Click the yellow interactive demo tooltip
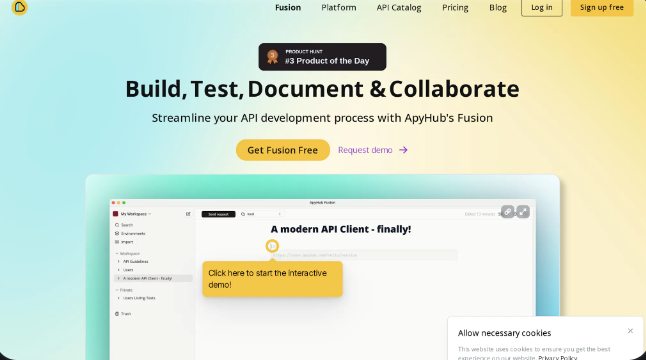The height and width of the screenshot is (360, 646). click(x=272, y=279)
